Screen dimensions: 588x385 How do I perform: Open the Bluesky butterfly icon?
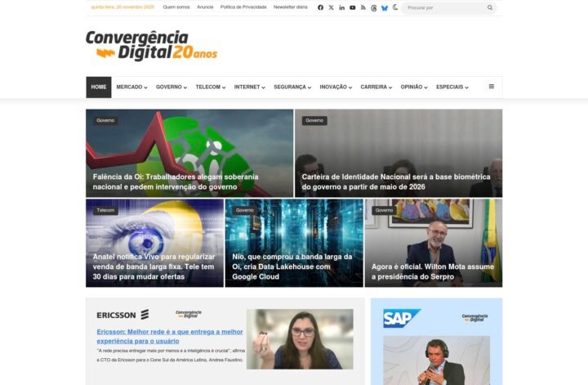tap(385, 7)
